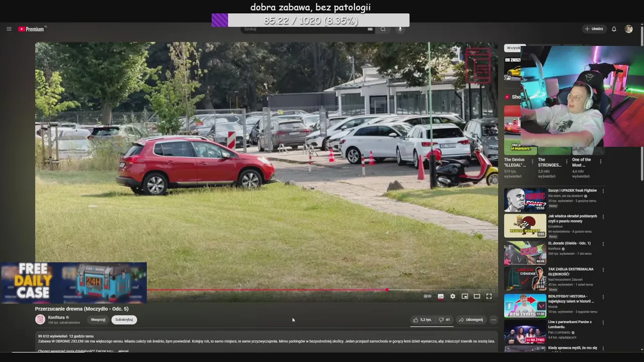644x362 pixels.
Task: Switch to miniplayer mode
Action: 465,297
